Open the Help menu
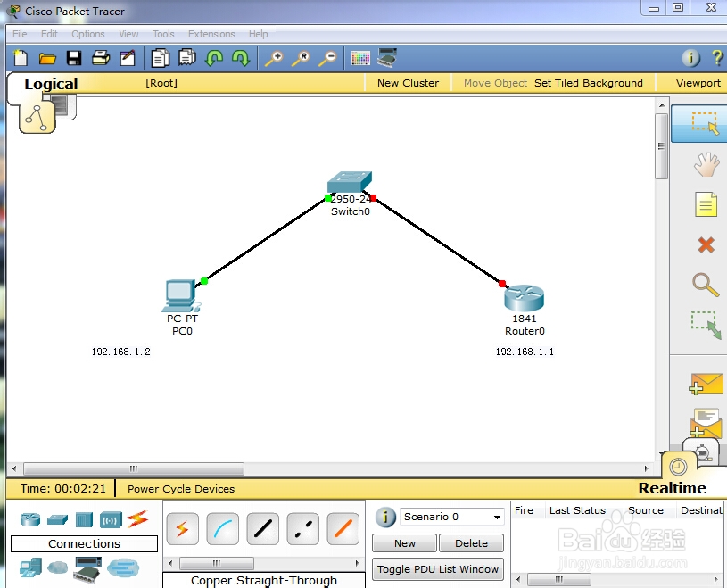Screen dimensions: 727x588 pos(259,34)
